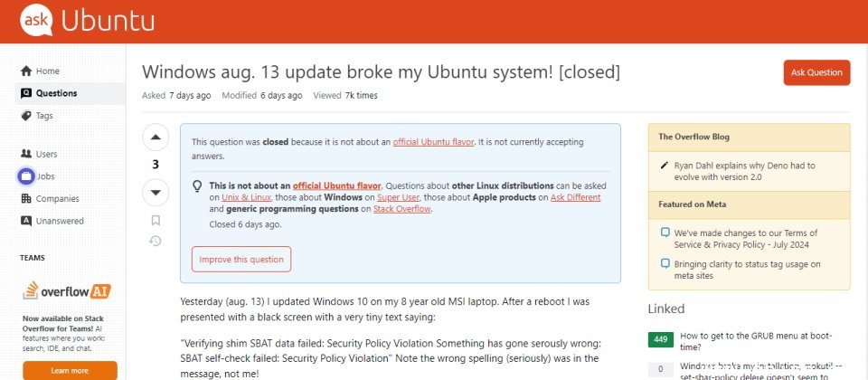Click the Jobs briefcase icon
This screenshot has width=868, height=380.
coord(26,176)
